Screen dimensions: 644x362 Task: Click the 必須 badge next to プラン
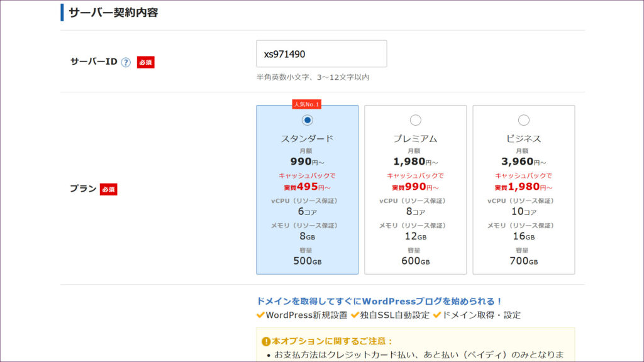(x=108, y=189)
